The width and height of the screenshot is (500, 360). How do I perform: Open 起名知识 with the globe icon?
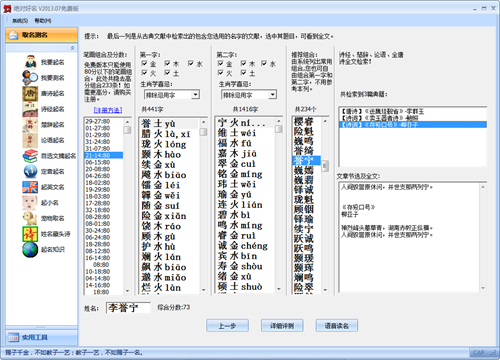pos(44,249)
